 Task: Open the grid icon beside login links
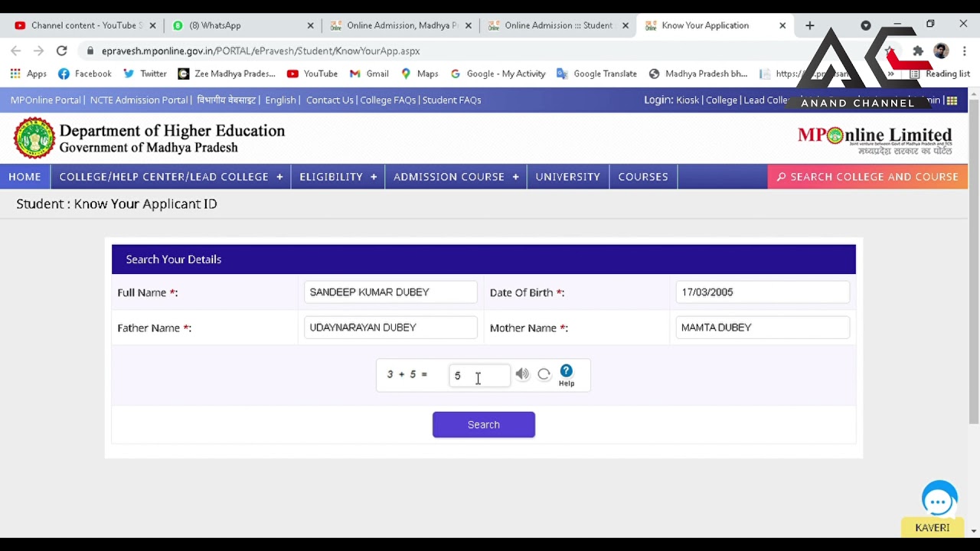tap(952, 100)
